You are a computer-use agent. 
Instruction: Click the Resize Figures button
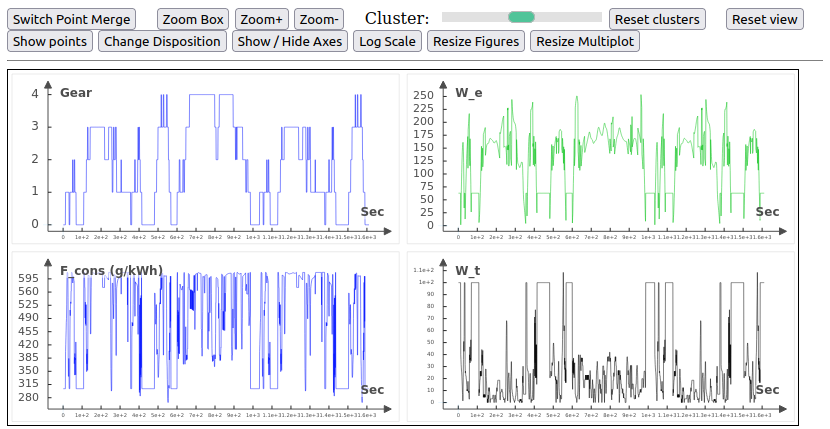pyautogui.click(x=476, y=41)
